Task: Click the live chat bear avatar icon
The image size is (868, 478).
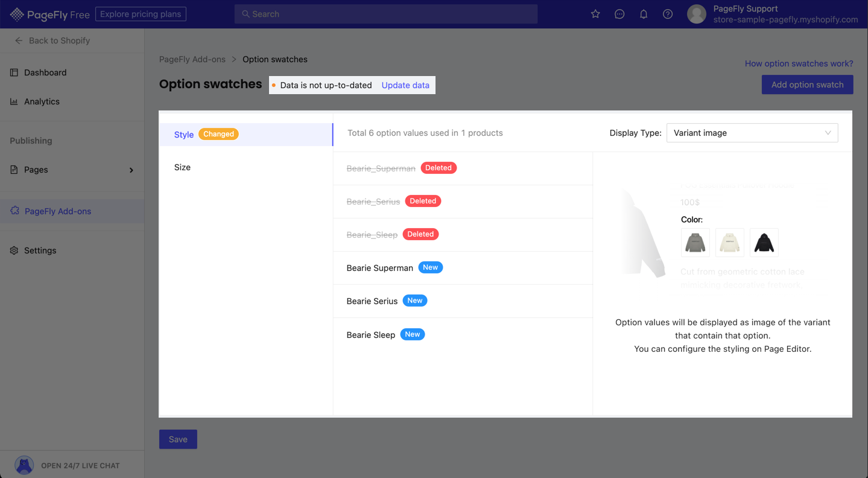Action: (x=24, y=465)
